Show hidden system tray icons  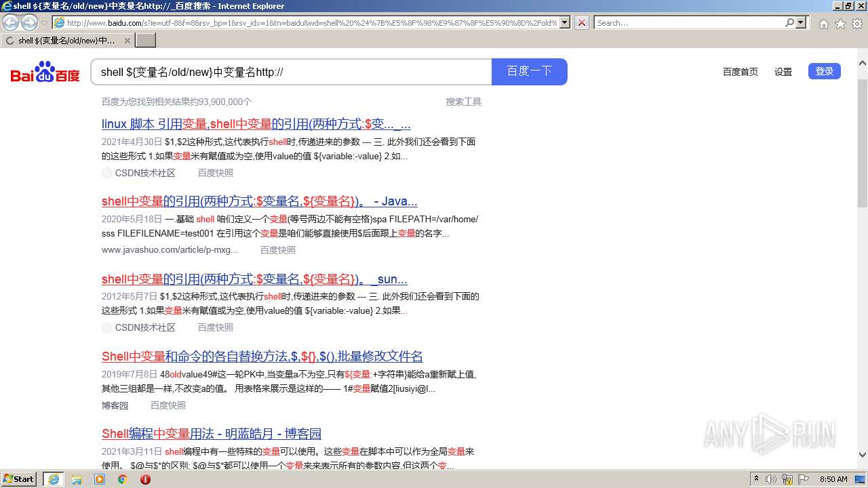[x=756, y=479]
